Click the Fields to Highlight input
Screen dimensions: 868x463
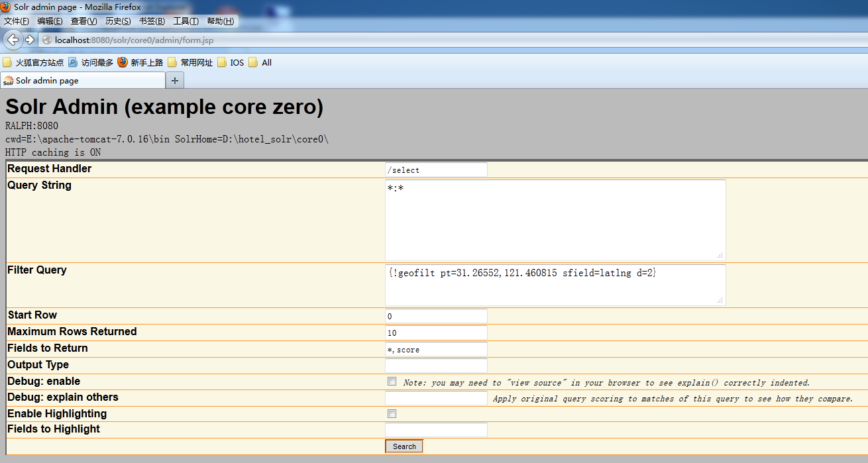click(436, 430)
